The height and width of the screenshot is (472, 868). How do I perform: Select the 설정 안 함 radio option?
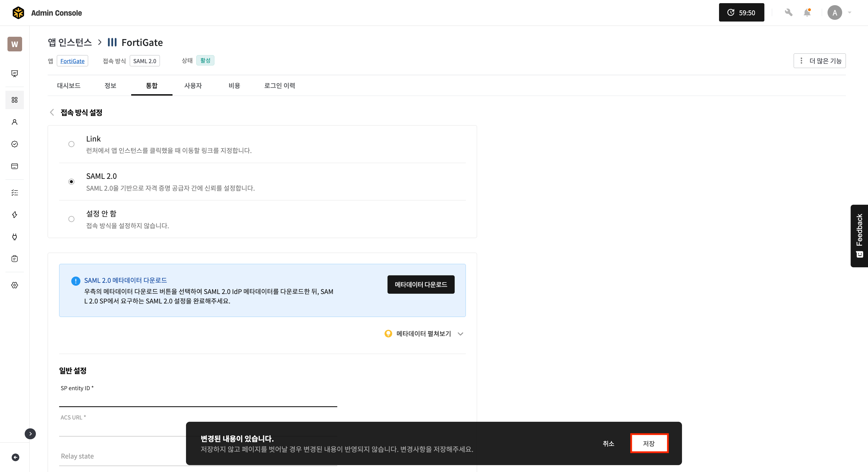coord(71,219)
